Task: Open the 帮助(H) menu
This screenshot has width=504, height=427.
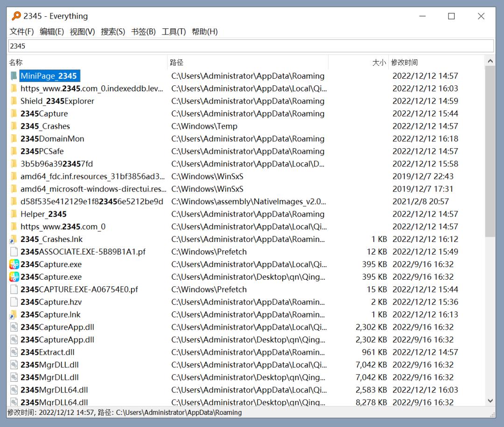Action: coord(204,31)
